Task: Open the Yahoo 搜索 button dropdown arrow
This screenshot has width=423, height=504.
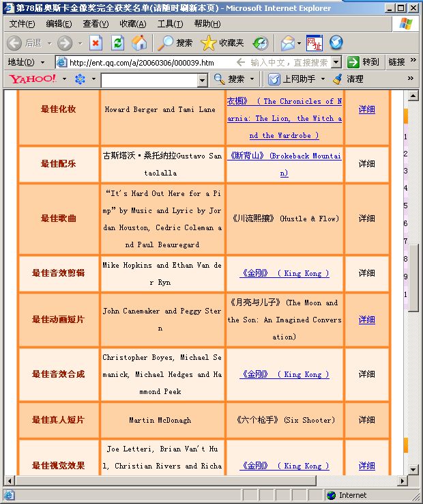Action: [252, 79]
